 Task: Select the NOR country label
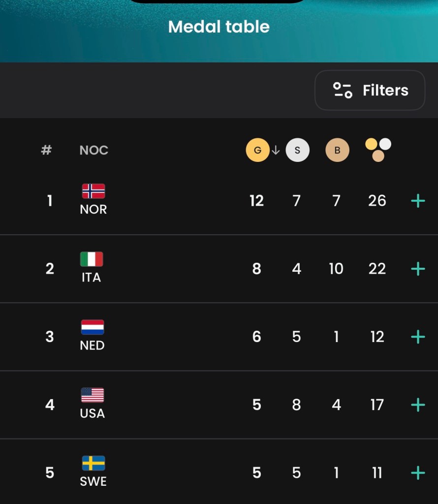click(93, 209)
